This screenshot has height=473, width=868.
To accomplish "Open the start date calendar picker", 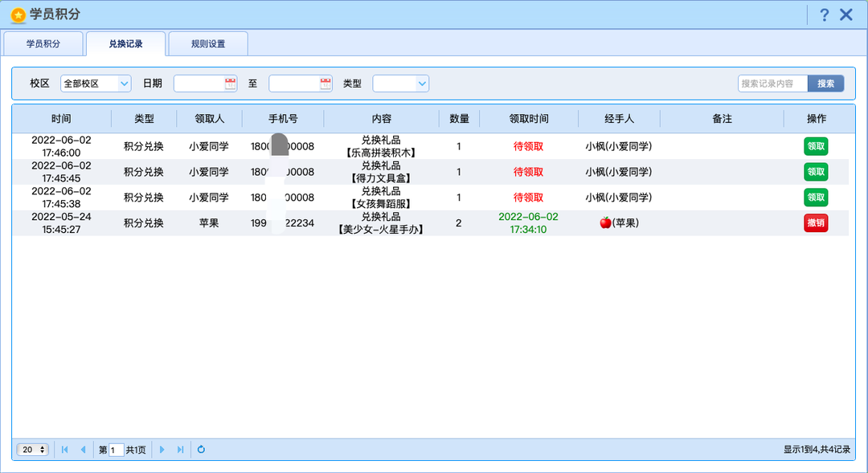I will tap(231, 84).
